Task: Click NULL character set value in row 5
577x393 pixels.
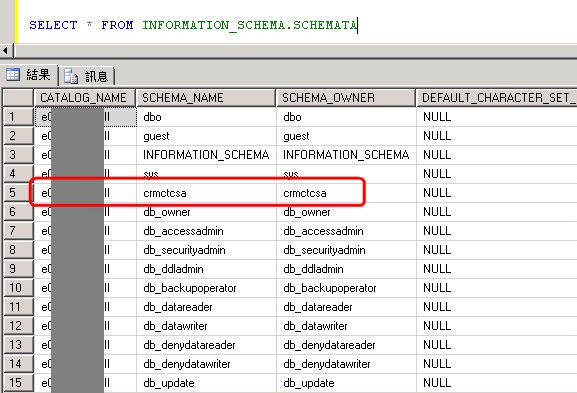Action: (x=437, y=193)
